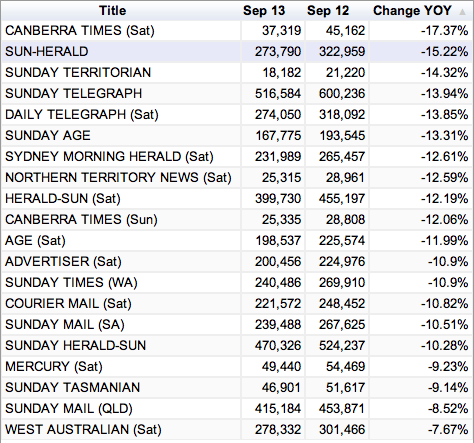Click the SUNDAY TELEGRAPH title cell
This screenshot has height=443, width=474.
click(121, 94)
